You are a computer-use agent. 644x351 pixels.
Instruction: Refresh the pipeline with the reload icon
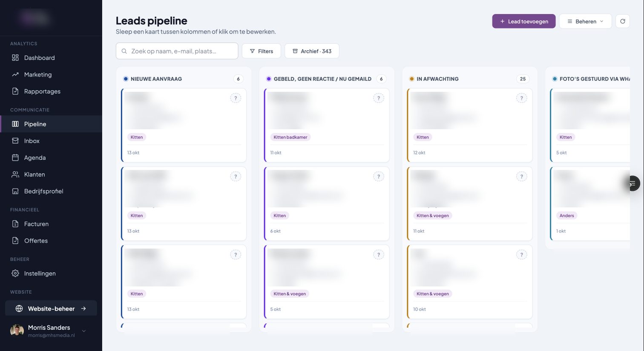coord(623,21)
